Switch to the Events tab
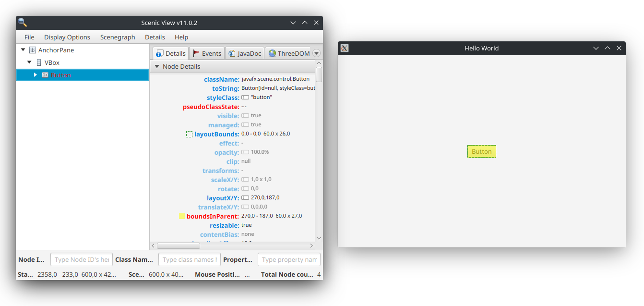 207,53
